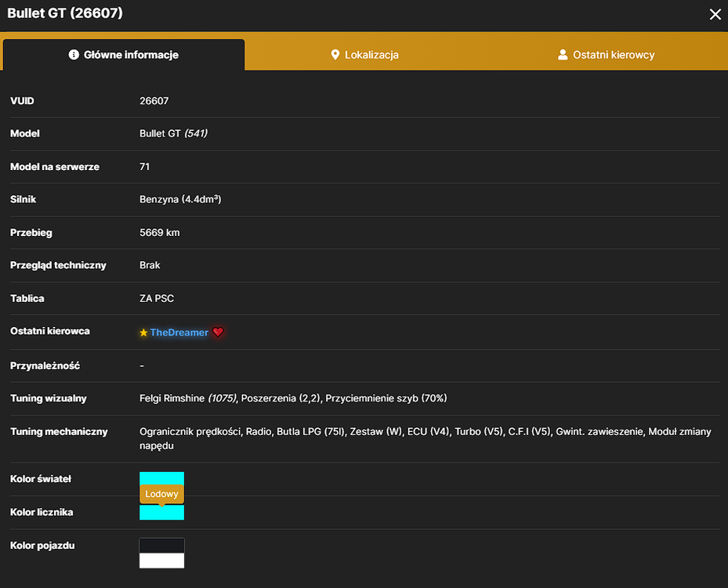
Task: Switch to the Ostatni kierowcy tab
Action: tap(606, 55)
